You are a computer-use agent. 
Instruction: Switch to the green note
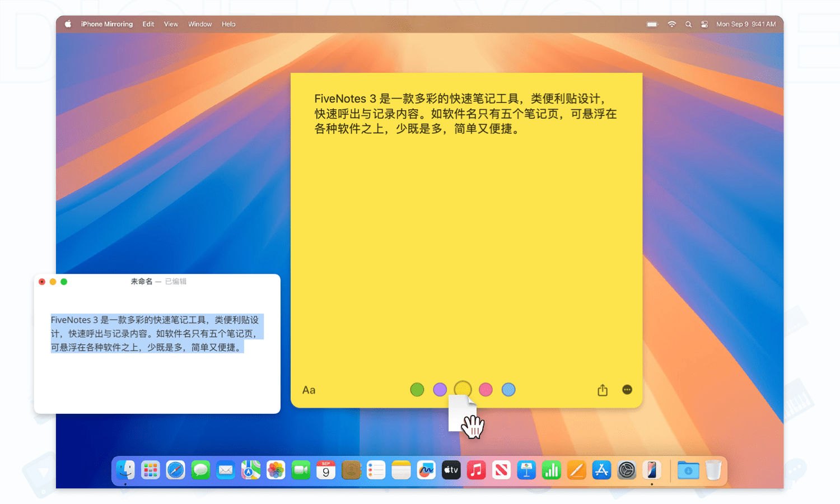coord(417,390)
